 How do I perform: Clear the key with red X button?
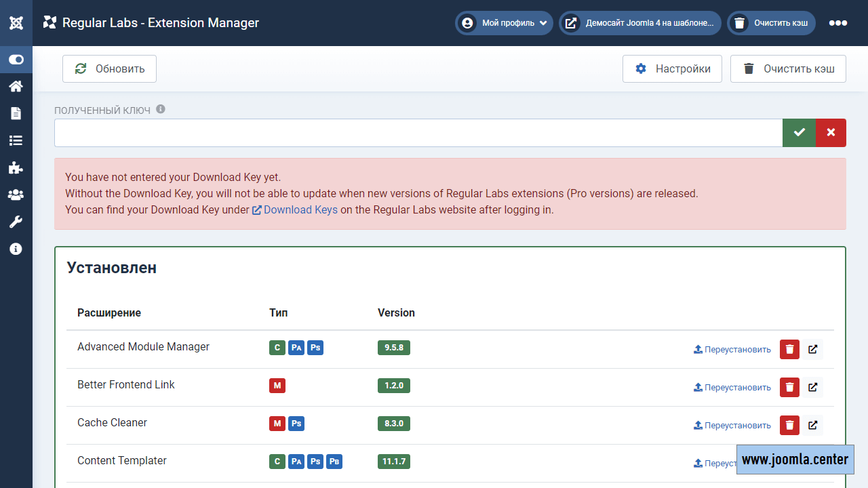click(x=831, y=133)
